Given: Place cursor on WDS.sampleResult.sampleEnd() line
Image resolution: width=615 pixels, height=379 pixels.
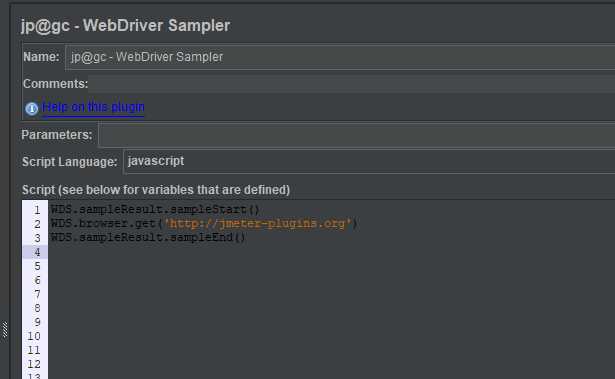Looking at the screenshot, I should (148, 238).
